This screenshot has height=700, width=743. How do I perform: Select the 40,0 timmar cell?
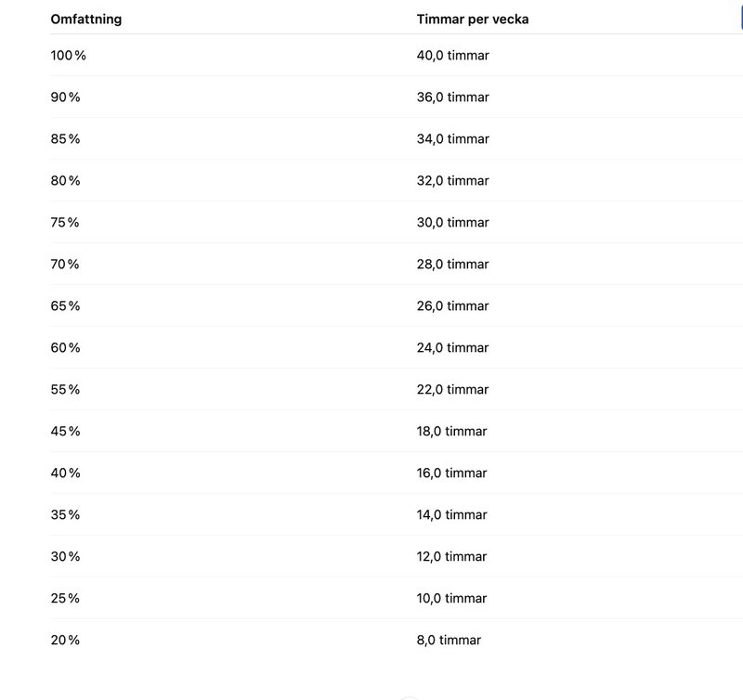click(x=452, y=56)
